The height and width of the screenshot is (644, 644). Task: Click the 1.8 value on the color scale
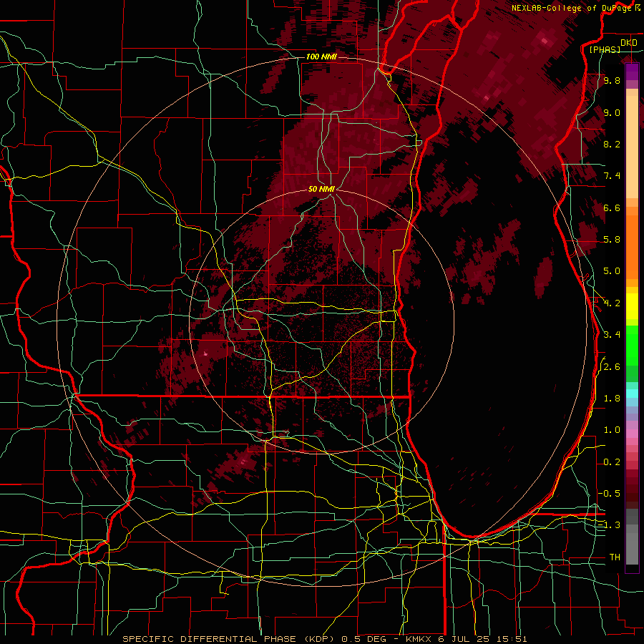pyautogui.click(x=612, y=399)
